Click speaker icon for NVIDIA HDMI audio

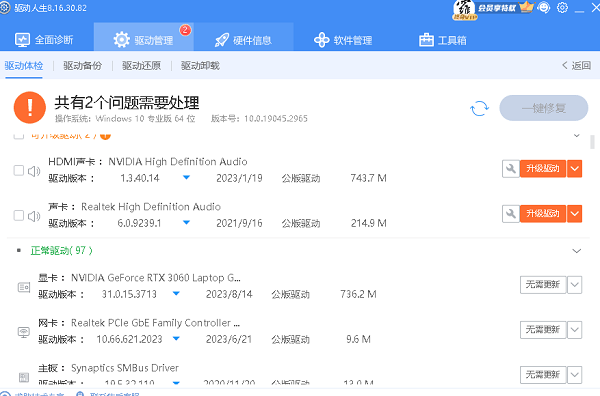34,171
